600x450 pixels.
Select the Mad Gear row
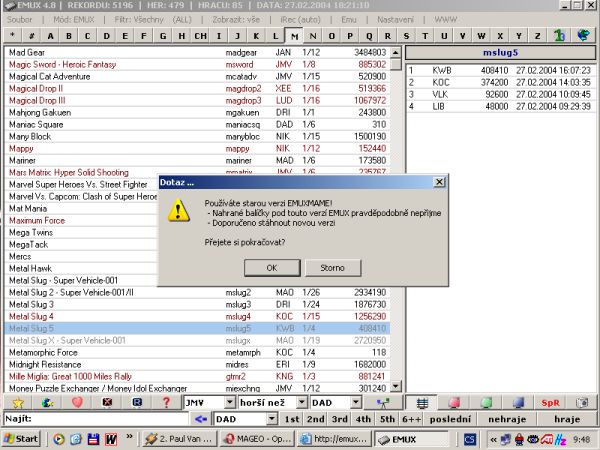coord(197,52)
